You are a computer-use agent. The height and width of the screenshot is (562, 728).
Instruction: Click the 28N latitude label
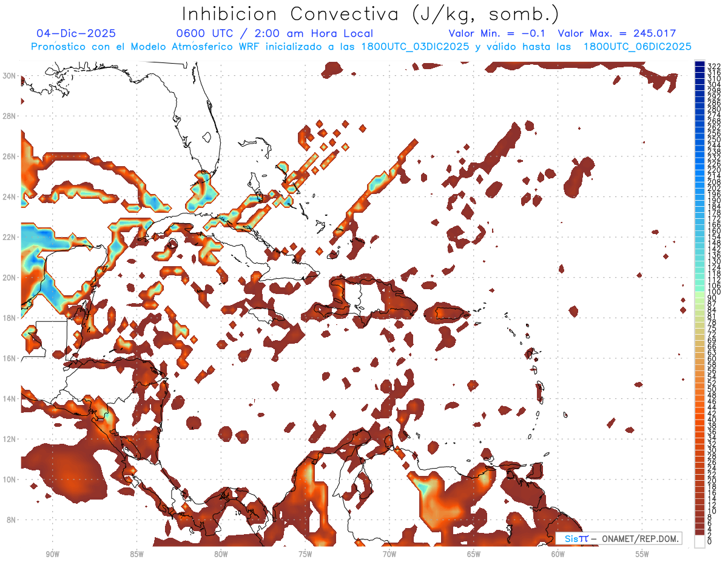click(10, 116)
